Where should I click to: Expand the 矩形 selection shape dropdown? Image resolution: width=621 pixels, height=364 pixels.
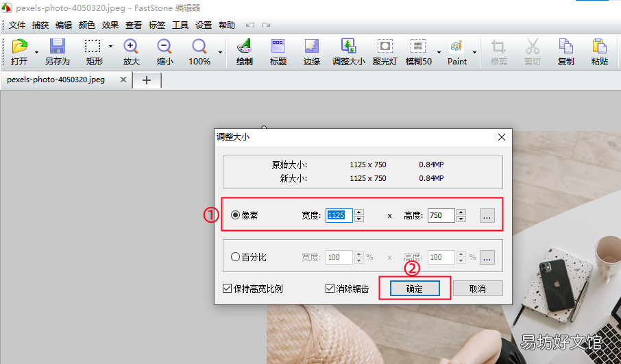tap(110, 47)
